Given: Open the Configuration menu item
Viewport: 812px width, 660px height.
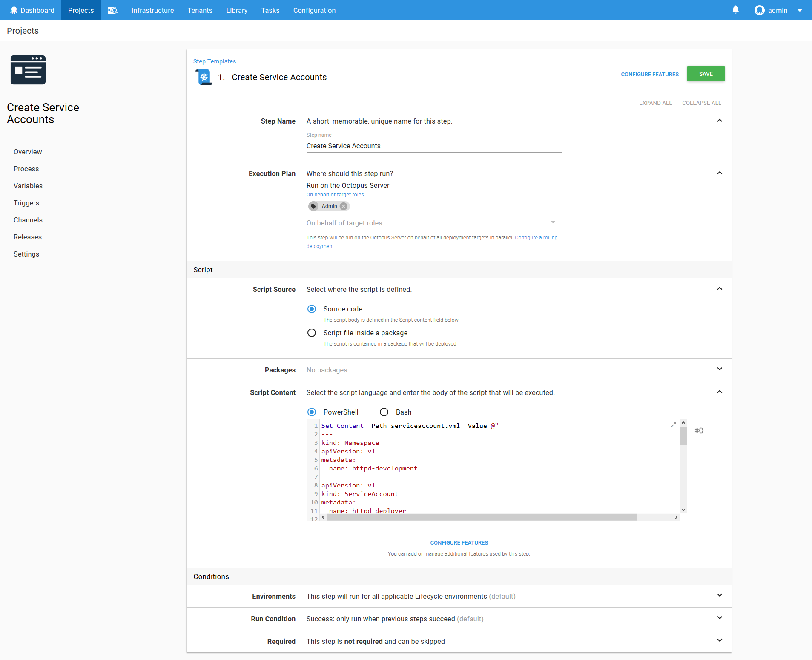Looking at the screenshot, I should pyautogui.click(x=314, y=10).
